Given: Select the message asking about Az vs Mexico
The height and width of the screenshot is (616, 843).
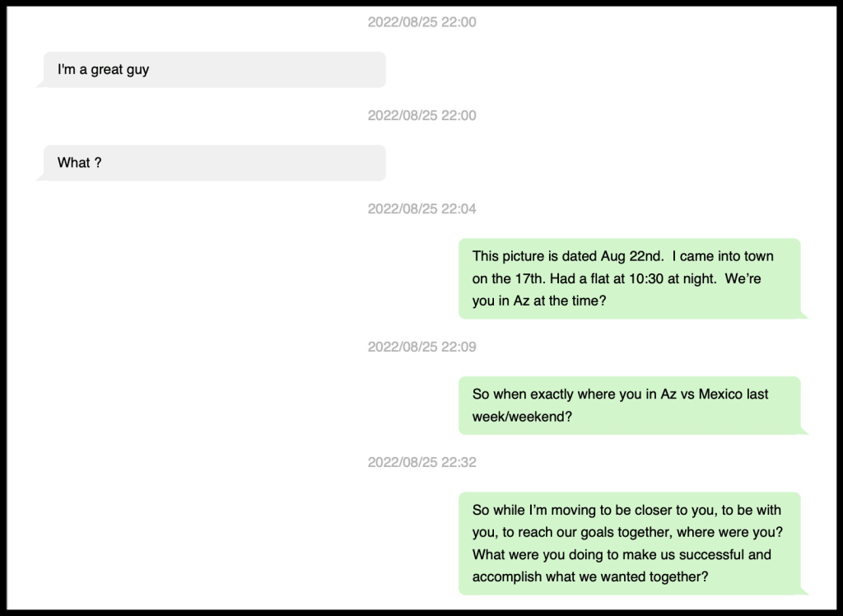Looking at the screenshot, I should pyautogui.click(x=630, y=405).
